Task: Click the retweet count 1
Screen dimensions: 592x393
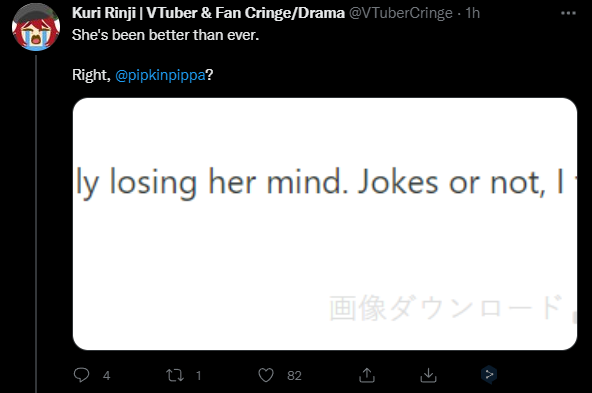Action: tap(199, 376)
